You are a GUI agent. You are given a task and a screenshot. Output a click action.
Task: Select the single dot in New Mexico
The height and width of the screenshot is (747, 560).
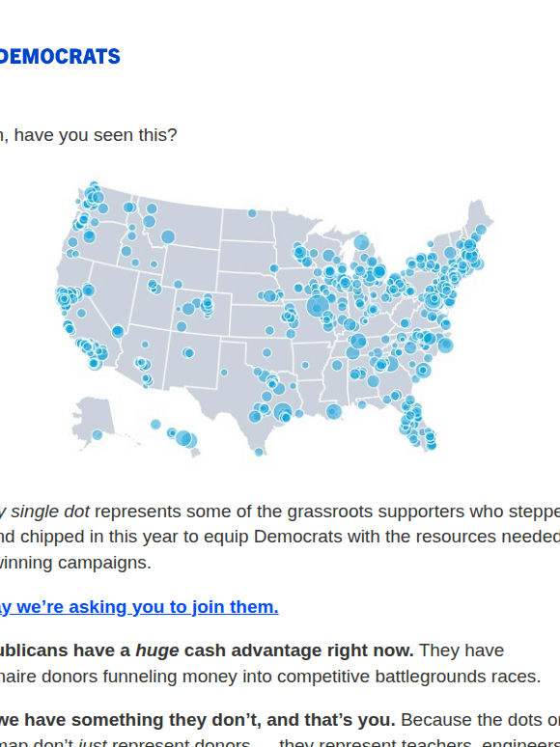[188, 353]
